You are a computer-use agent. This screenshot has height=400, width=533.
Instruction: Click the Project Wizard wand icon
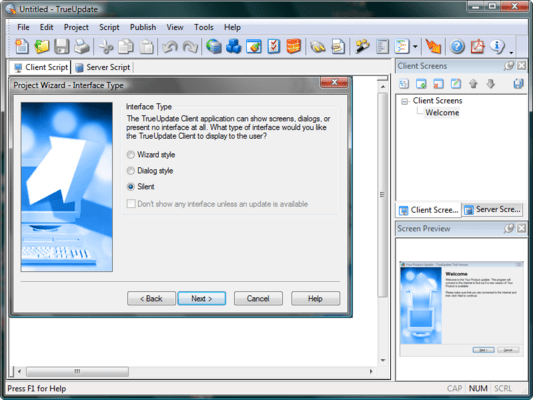click(x=362, y=47)
